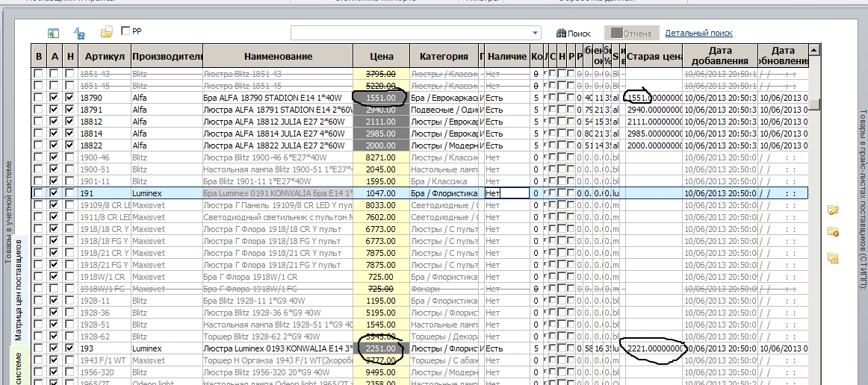Click the Alfa manufacturer cell in the 18814 row
Viewport: 868px width, 385px height.
167,134
